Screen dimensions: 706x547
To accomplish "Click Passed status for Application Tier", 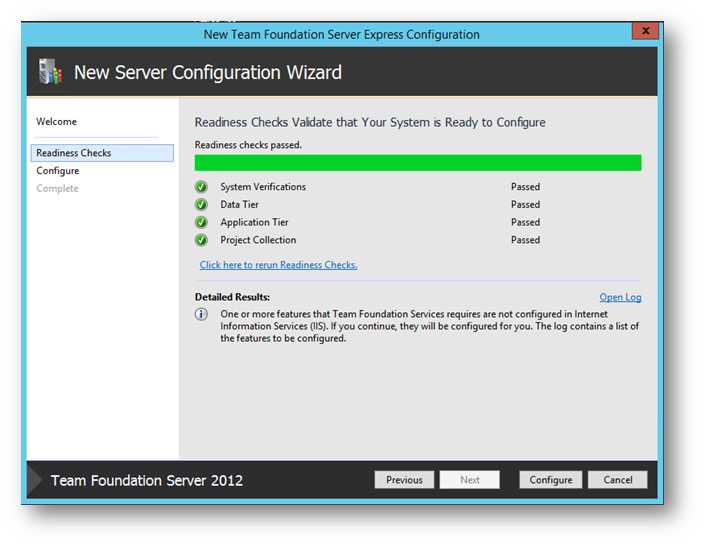I will tap(525, 222).
